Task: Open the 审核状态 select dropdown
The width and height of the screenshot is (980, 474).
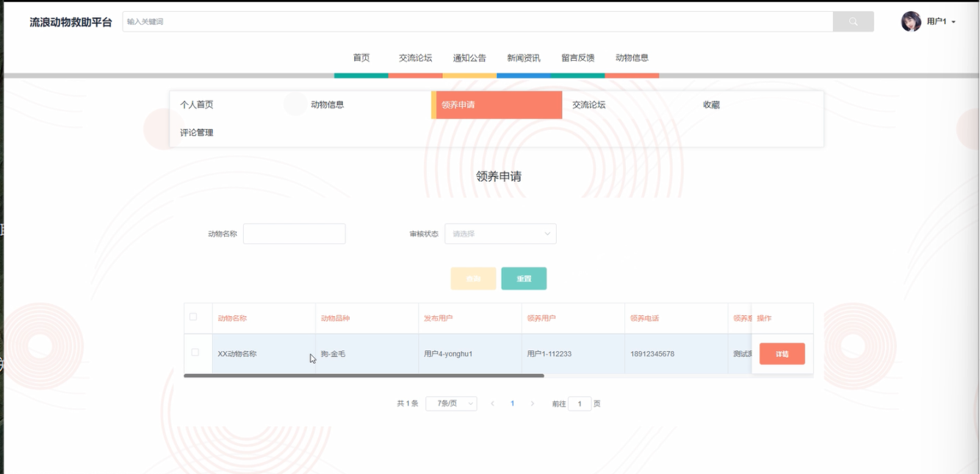Action: tap(500, 234)
